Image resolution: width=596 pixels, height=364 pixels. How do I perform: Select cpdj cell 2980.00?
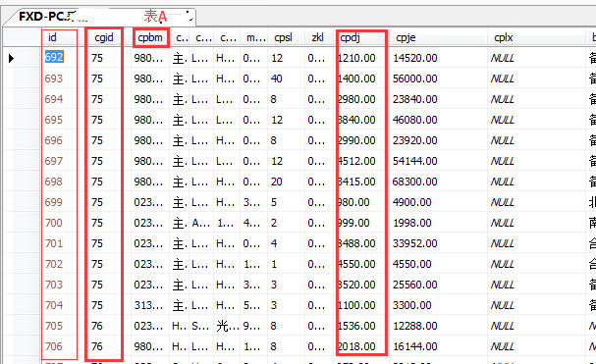pyautogui.click(x=356, y=99)
